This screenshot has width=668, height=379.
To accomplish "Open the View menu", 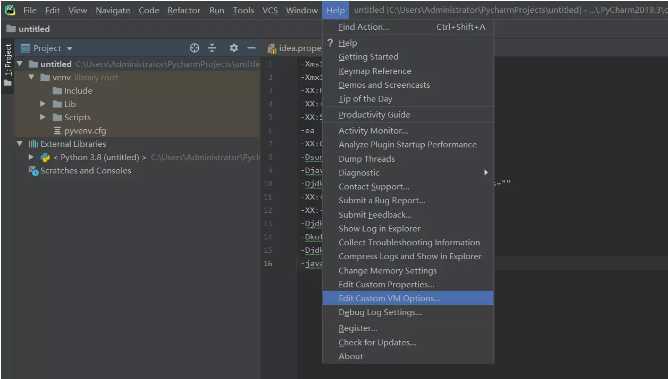I will click(78, 10).
